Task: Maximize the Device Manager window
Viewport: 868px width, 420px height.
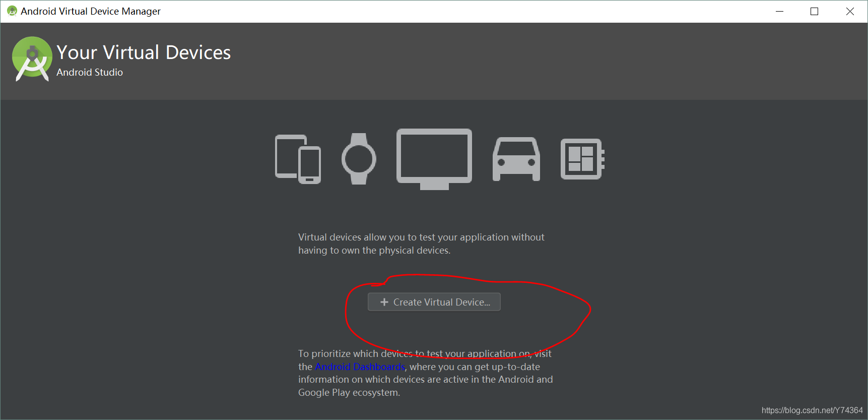Action: coord(814,11)
